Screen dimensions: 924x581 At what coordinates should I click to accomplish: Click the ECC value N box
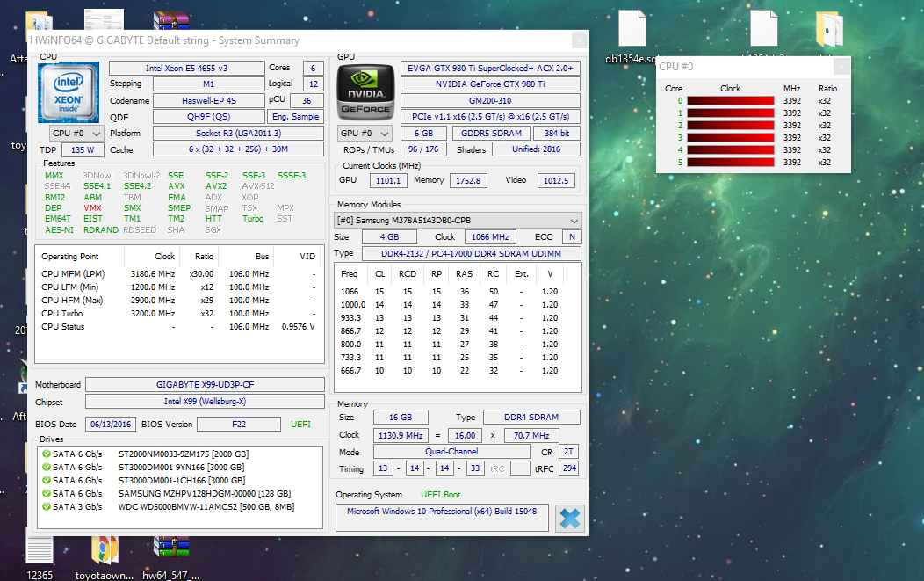pos(572,237)
